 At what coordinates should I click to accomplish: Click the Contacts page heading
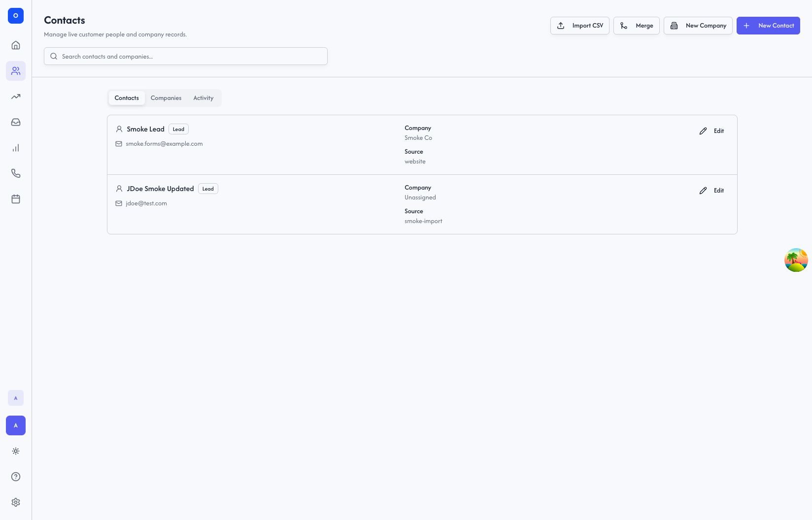[65, 20]
